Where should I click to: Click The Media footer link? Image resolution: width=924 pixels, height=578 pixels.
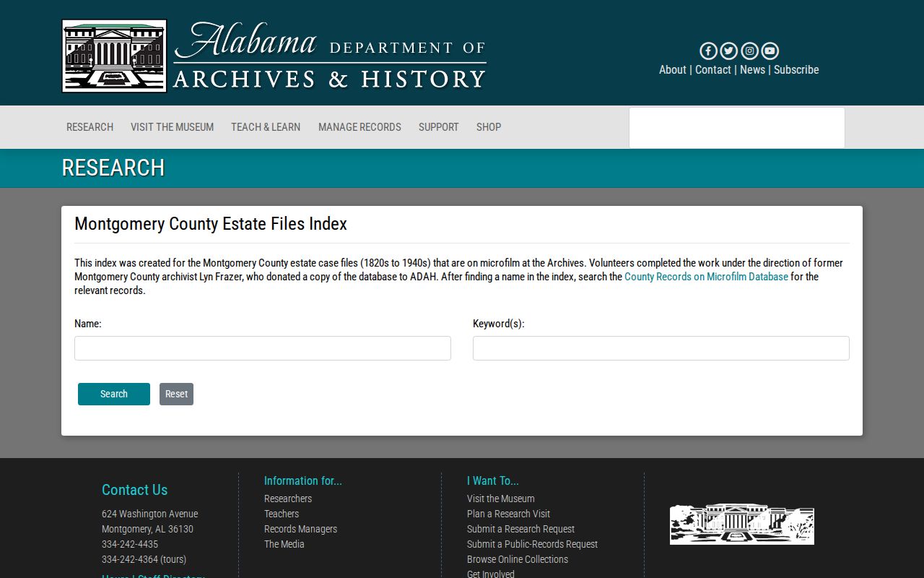[284, 544]
